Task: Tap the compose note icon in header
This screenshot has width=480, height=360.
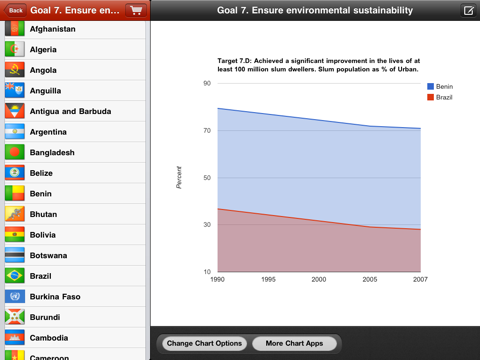Action: [468, 11]
